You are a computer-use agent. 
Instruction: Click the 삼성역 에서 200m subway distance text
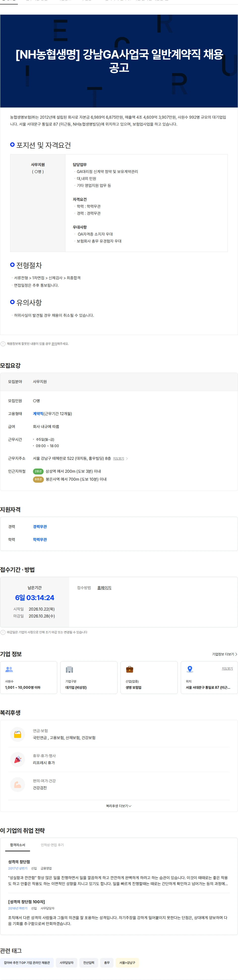tap(73, 471)
